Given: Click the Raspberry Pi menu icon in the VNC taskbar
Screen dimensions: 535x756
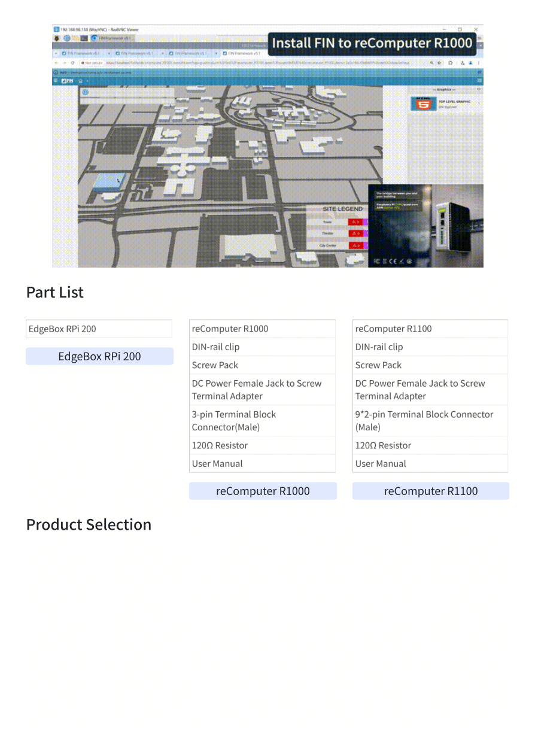Looking at the screenshot, I should pos(56,38).
